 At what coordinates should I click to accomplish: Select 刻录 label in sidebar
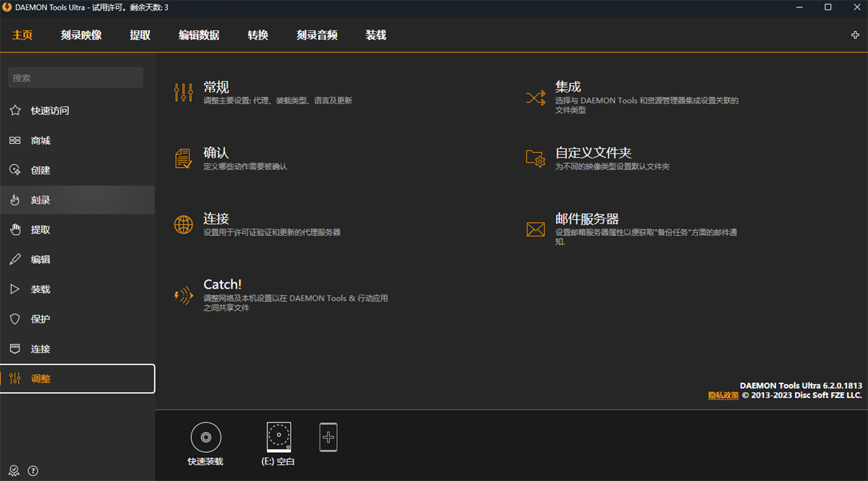(41, 200)
